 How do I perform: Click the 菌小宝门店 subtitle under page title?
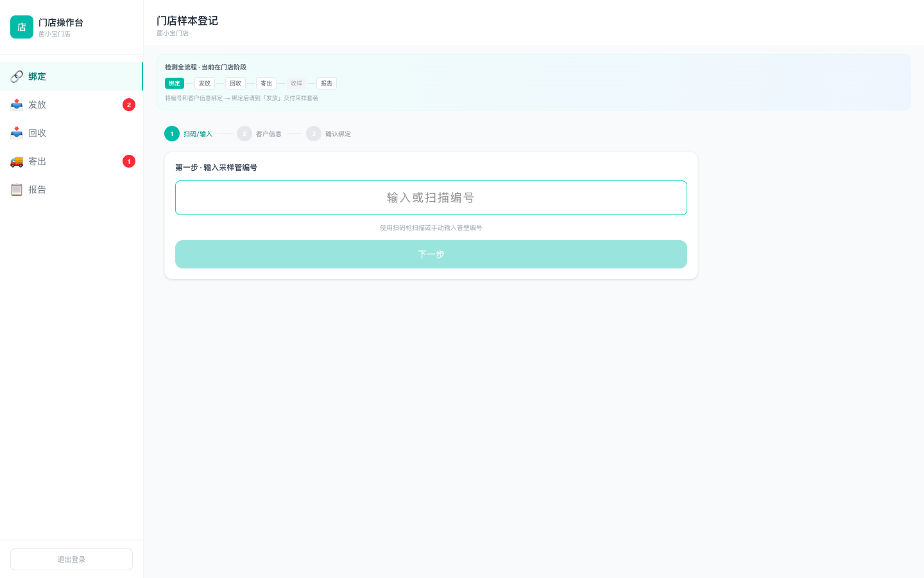pyautogui.click(x=174, y=33)
